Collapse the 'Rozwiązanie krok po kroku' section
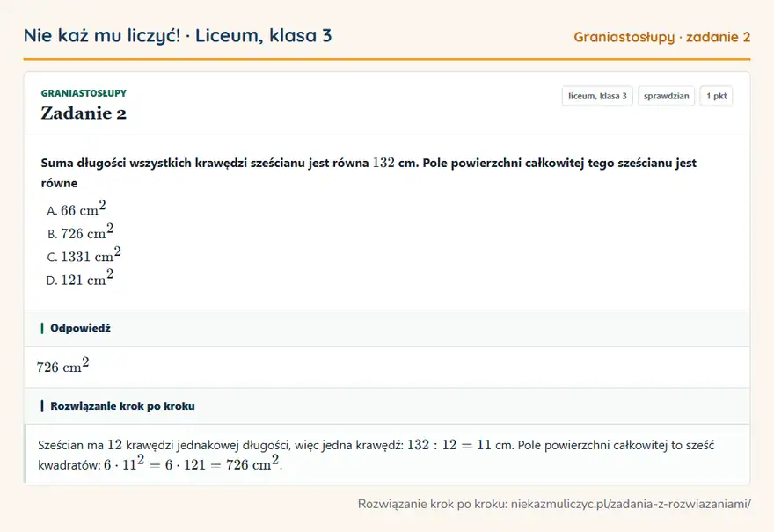This screenshot has height=532, width=774. 387,406
